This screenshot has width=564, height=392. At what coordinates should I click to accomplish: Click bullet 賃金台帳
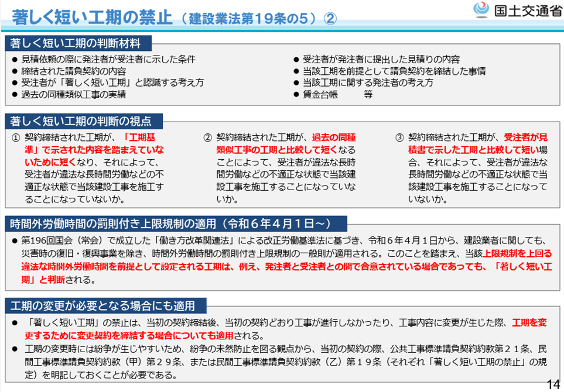coord(320,95)
